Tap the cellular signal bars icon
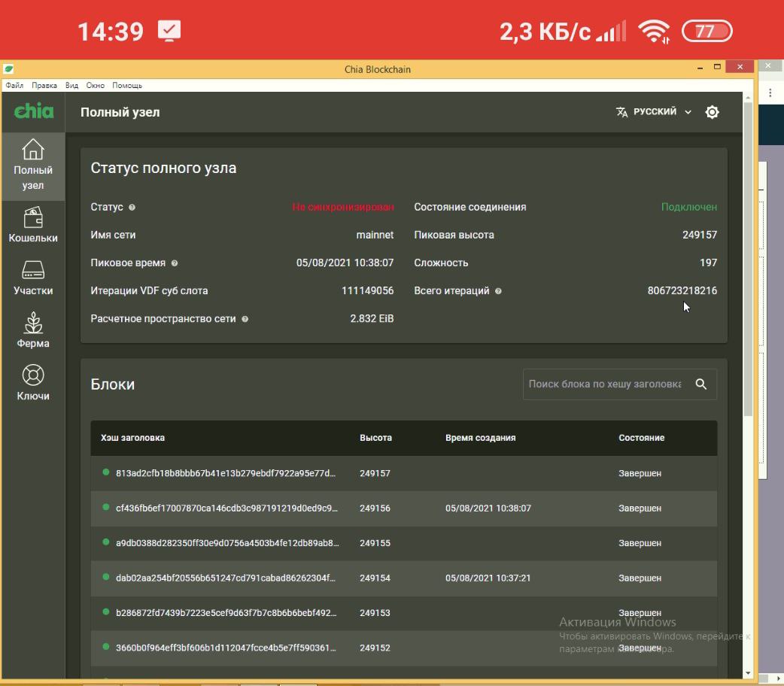The height and width of the screenshot is (686, 784). 611,32
